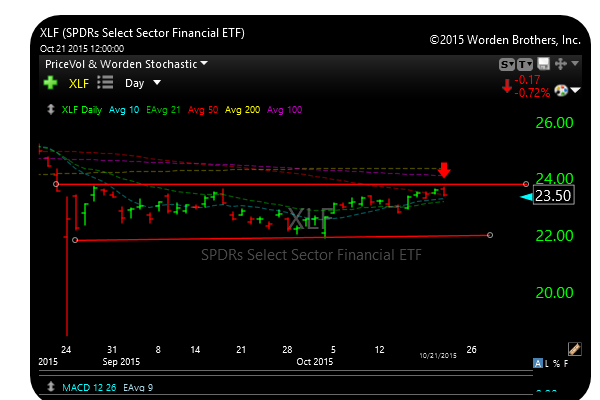Click the 22.00 price scale label
600x400 pixels.
[554, 236]
